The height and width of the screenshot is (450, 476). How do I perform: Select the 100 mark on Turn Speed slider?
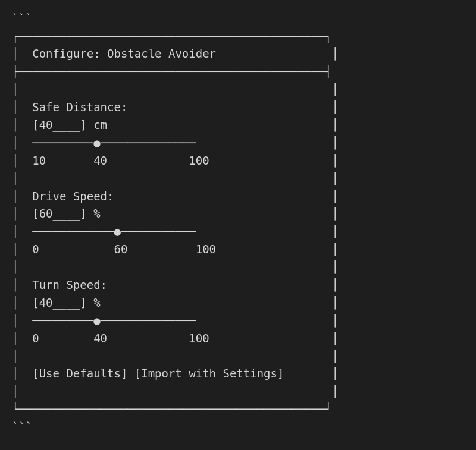point(199,338)
